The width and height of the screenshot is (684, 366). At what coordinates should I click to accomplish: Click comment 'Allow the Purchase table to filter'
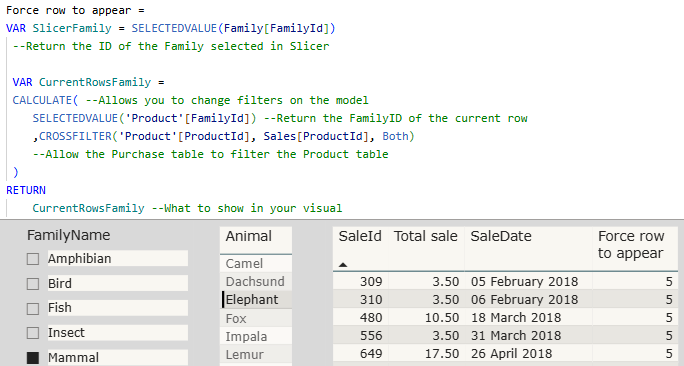[210, 154]
